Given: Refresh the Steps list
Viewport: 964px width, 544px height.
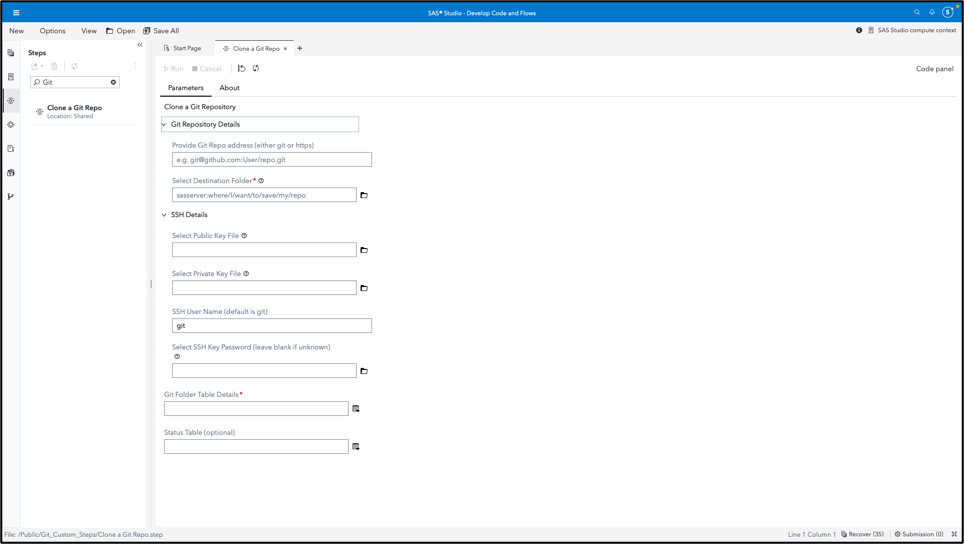Looking at the screenshot, I should tap(74, 66).
